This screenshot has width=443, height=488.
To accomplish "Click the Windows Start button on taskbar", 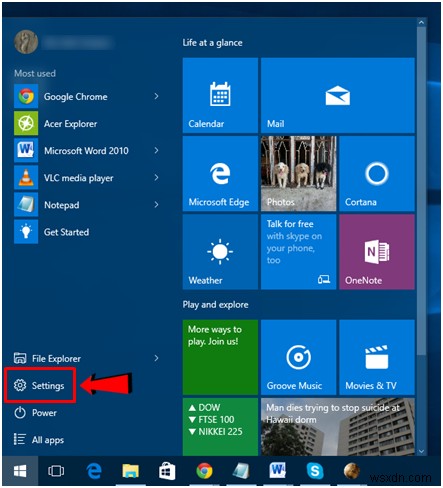I will tap(20, 471).
